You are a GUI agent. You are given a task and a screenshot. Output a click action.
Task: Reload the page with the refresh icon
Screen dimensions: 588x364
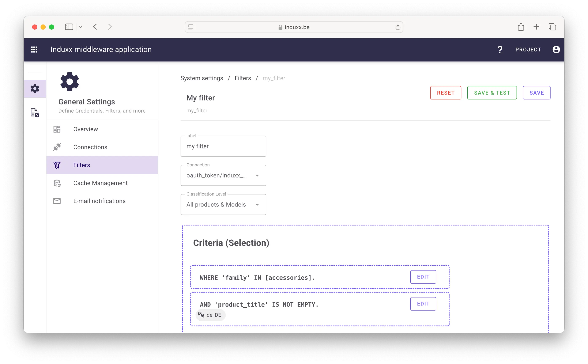click(x=397, y=27)
